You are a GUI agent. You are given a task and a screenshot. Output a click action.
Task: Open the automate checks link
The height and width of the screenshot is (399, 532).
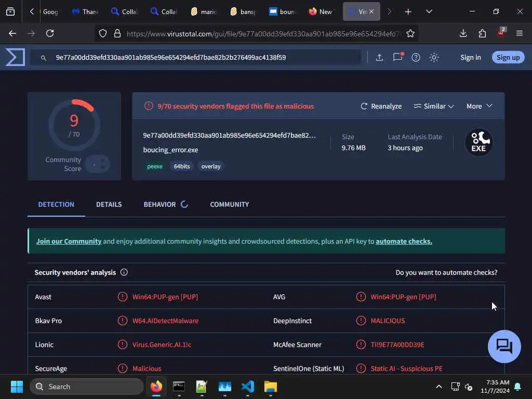pos(404,241)
